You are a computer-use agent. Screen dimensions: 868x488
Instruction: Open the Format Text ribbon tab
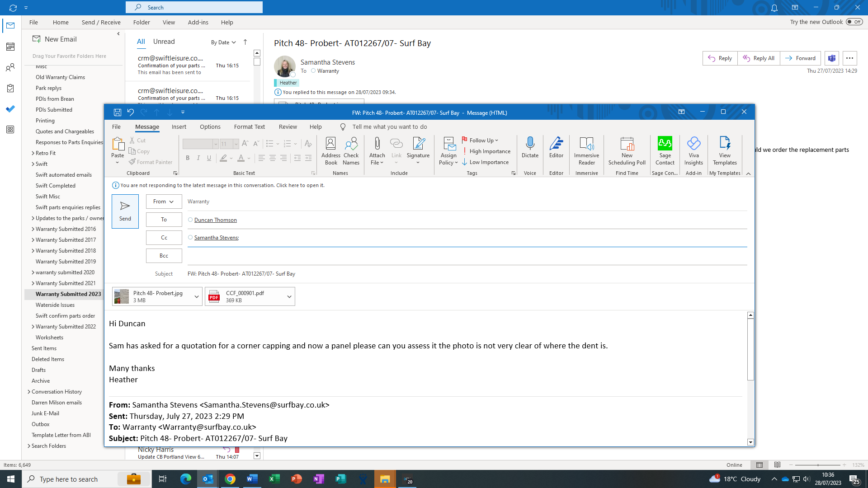pos(249,127)
